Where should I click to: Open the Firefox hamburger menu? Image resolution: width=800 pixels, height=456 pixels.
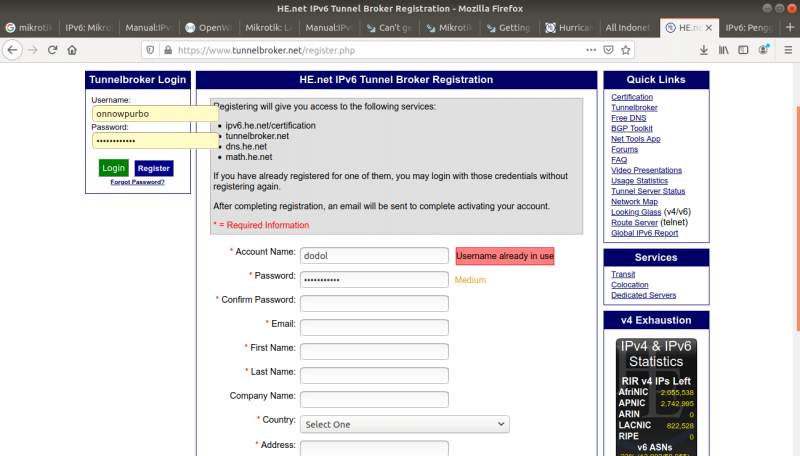click(x=787, y=49)
